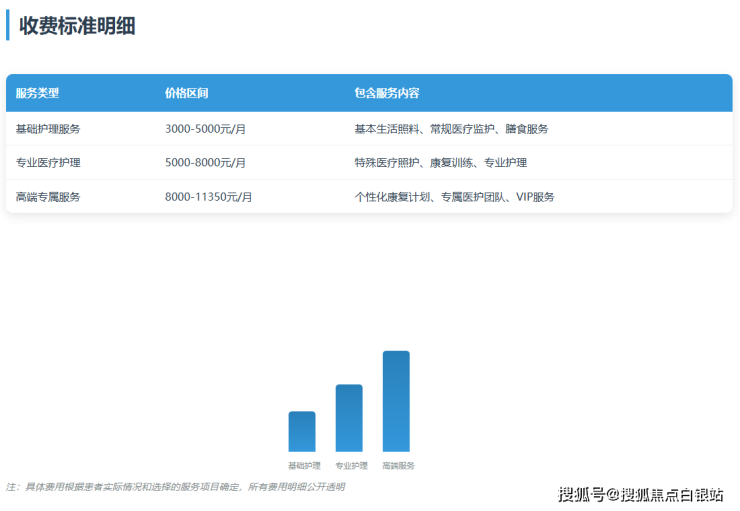The width and height of the screenshot is (740, 511).
Task: Click the 收费标准明细 page title
Action: 77,26
